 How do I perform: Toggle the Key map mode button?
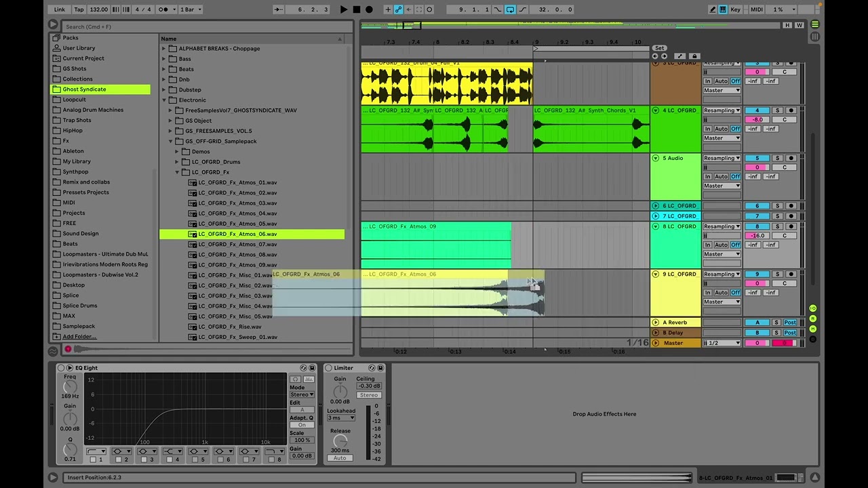coord(736,9)
